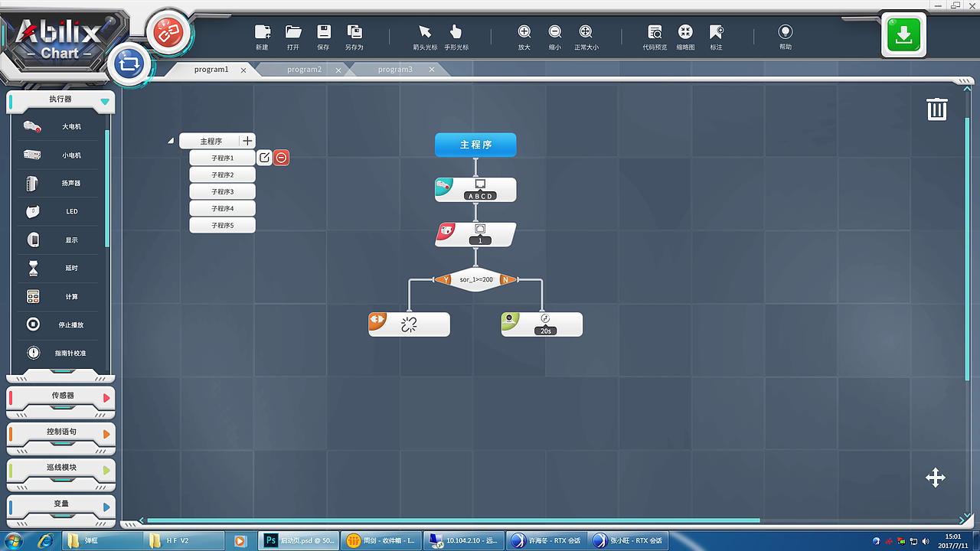The width and height of the screenshot is (980, 551).
Task: Select 子程序3 in the program list
Action: pyautogui.click(x=222, y=191)
